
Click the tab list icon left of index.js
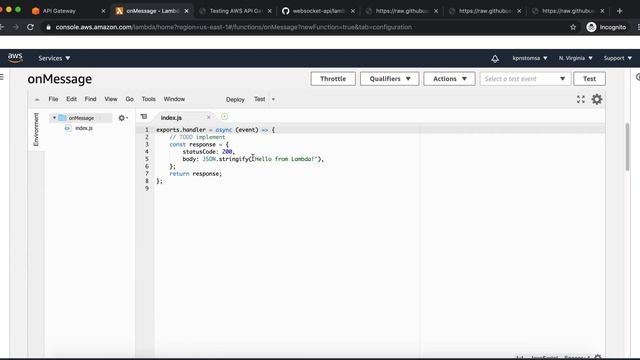pos(144,117)
